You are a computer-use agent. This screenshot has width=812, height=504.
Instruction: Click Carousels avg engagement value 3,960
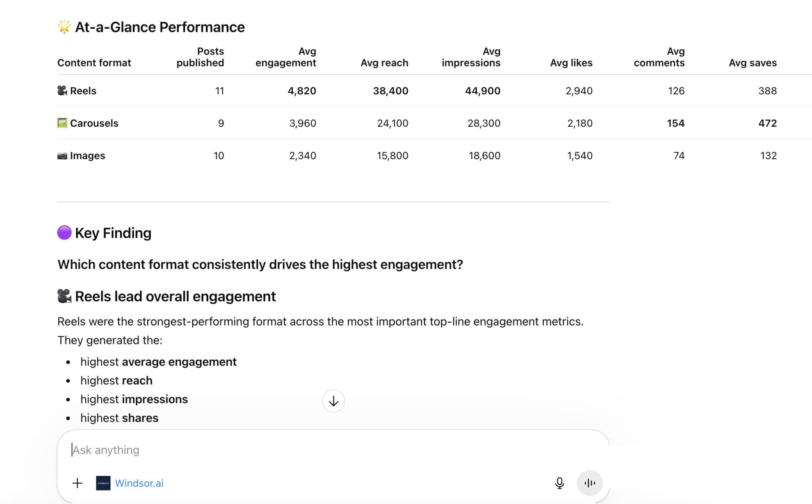point(303,123)
